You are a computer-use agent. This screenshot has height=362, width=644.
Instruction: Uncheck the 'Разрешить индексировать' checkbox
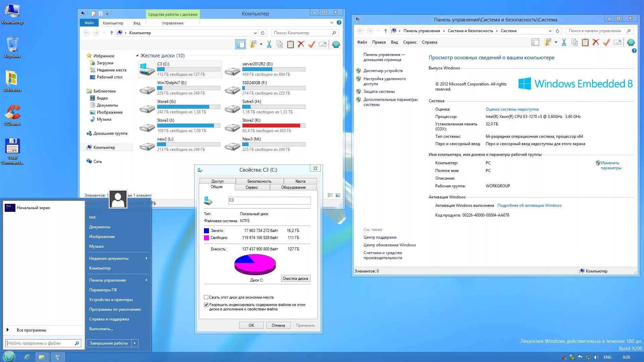pyautogui.click(x=206, y=305)
